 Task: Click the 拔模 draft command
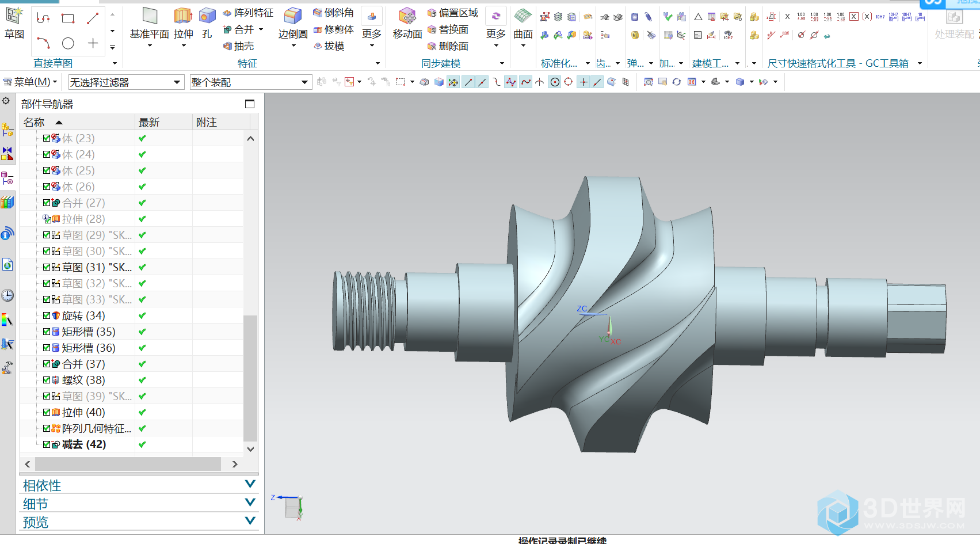pos(329,46)
